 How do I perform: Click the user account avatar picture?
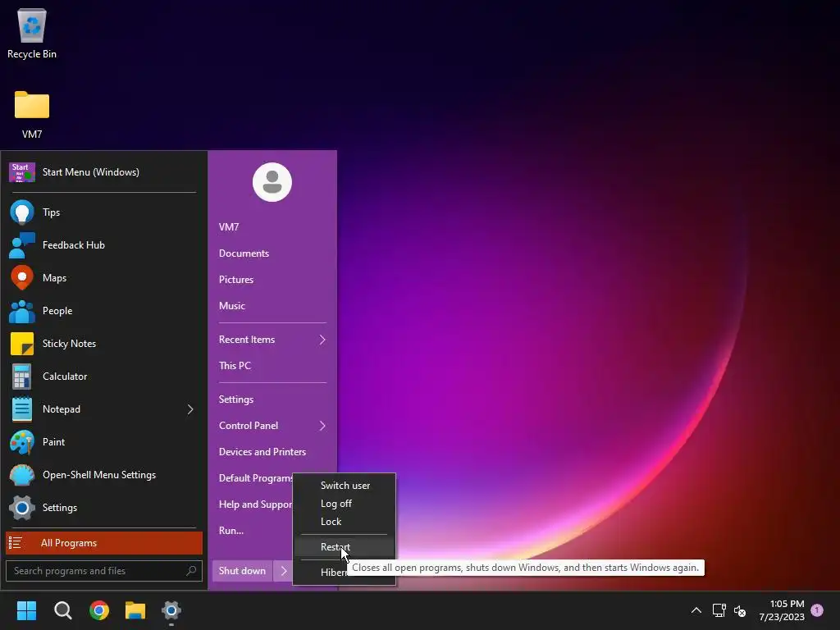(x=272, y=182)
